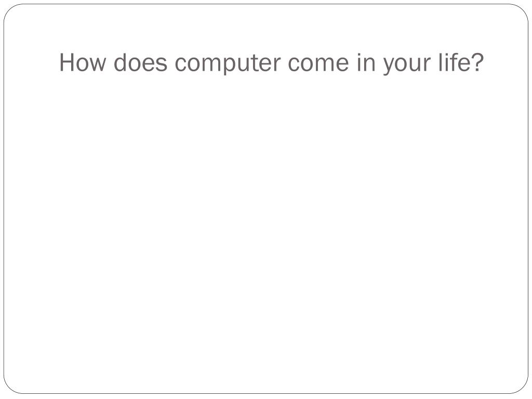This screenshot has height=399, width=532.
Task: Click the blank area above the title text
Action: click(266, 27)
